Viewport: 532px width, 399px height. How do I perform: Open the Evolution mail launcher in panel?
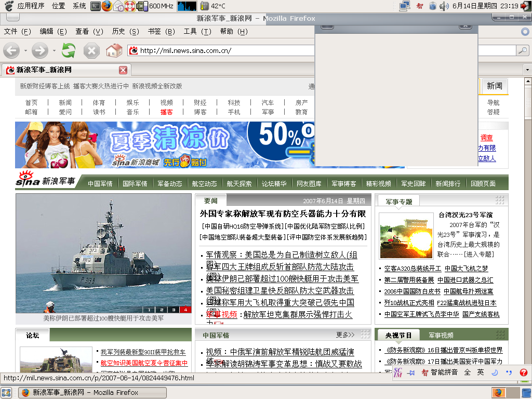[x=118, y=6]
